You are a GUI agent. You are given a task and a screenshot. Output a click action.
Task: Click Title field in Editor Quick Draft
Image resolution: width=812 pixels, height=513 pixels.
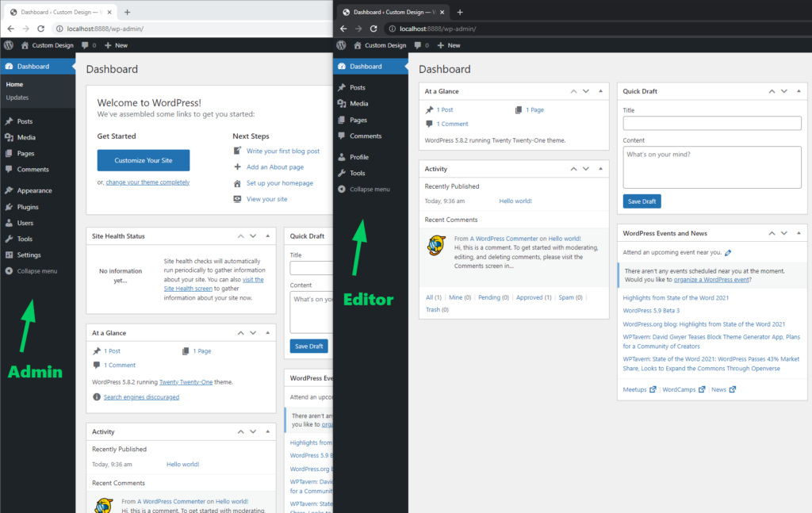(x=712, y=123)
